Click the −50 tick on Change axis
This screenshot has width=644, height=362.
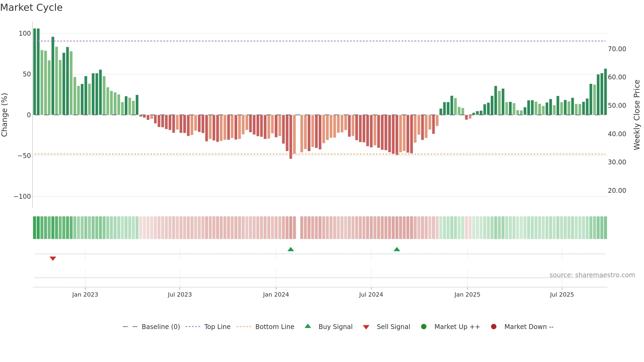24,156
